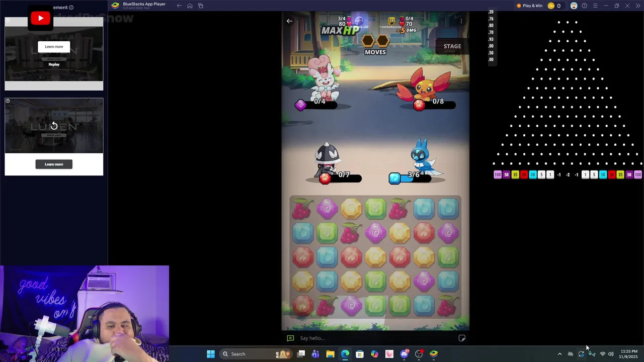Click question mark icon on Lumen ad

[8, 101]
